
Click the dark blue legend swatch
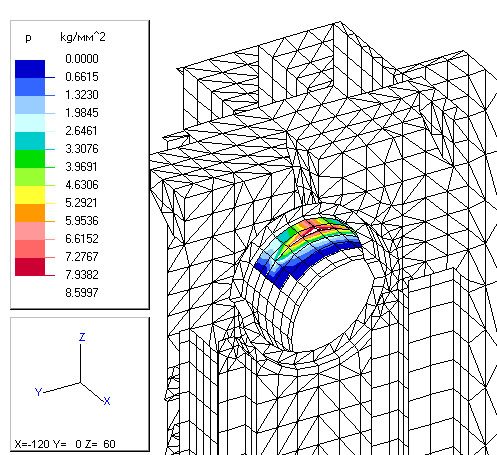click(x=30, y=69)
